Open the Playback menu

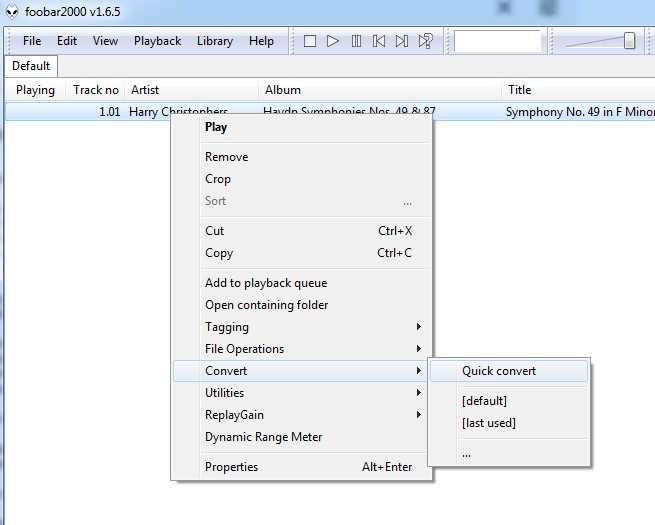(x=157, y=41)
